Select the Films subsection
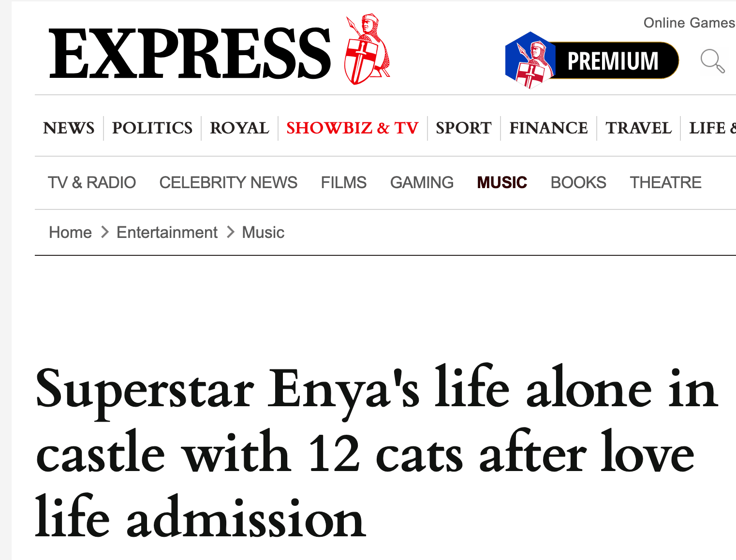This screenshot has height=560, width=736. [x=344, y=182]
